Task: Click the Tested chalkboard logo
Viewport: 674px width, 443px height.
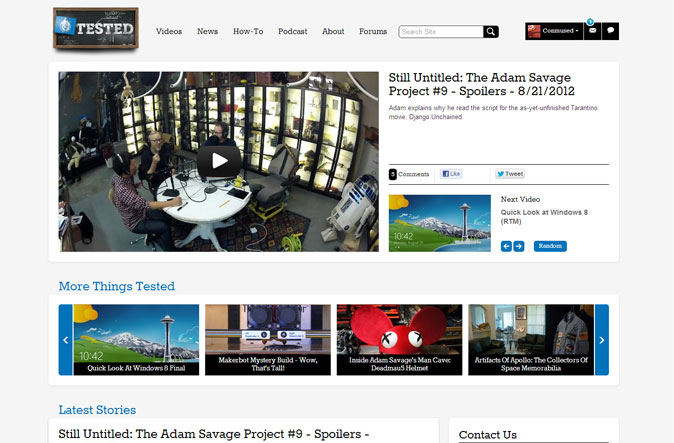Action: click(95, 28)
